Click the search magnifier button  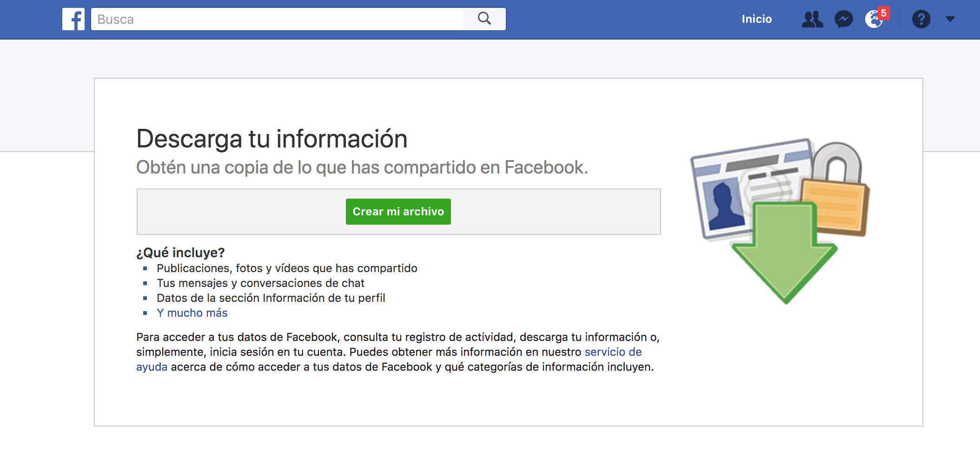click(484, 19)
